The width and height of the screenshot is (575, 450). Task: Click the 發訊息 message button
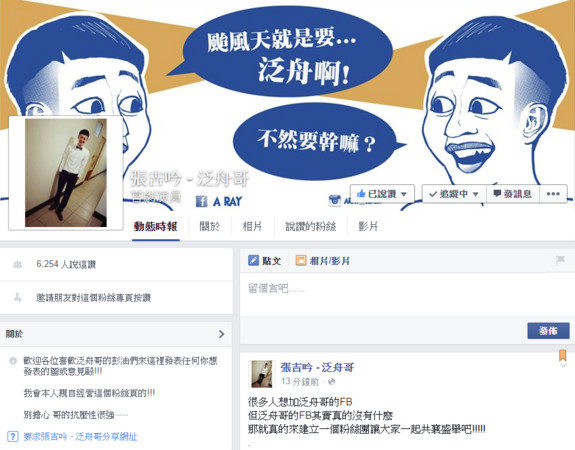pyautogui.click(x=513, y=194)
